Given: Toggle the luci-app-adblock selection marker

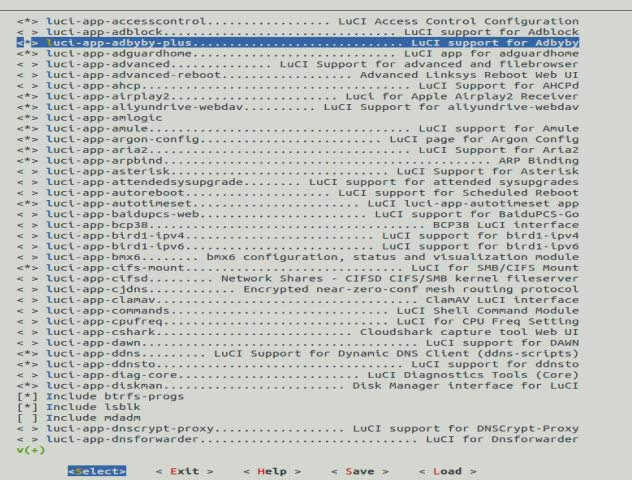Looking at the screenshot, I should [27, 32].
